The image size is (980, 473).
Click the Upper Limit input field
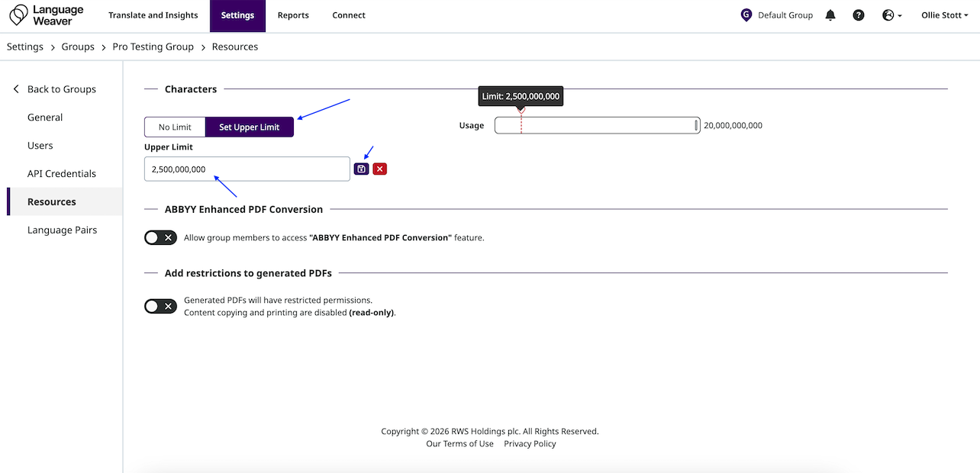point(247,169)
